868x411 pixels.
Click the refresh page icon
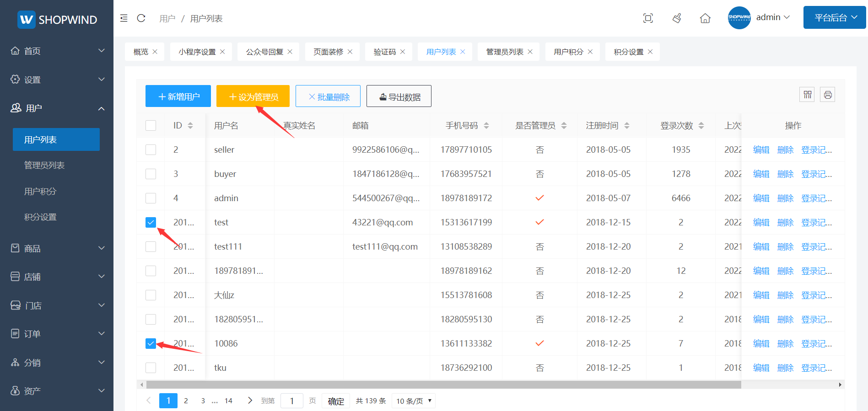click(141, 18)
